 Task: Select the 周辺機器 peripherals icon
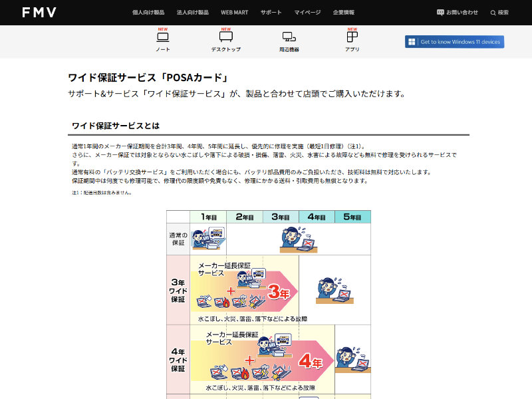289,37
